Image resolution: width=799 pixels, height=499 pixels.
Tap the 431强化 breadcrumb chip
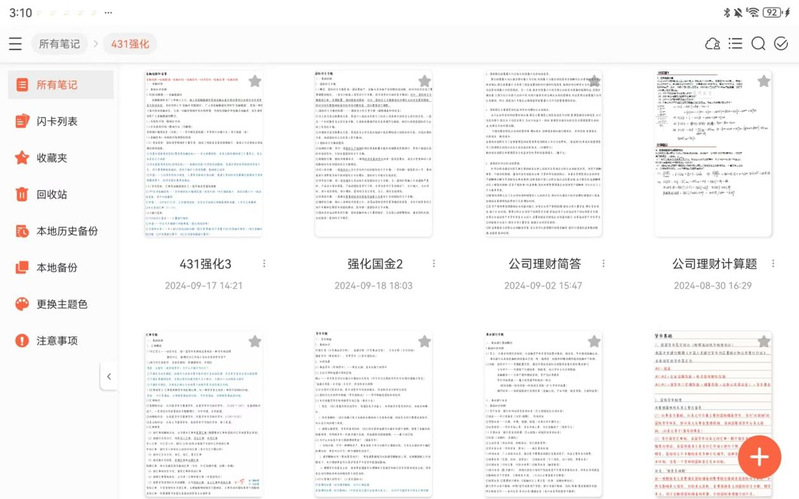pos(130,44)
